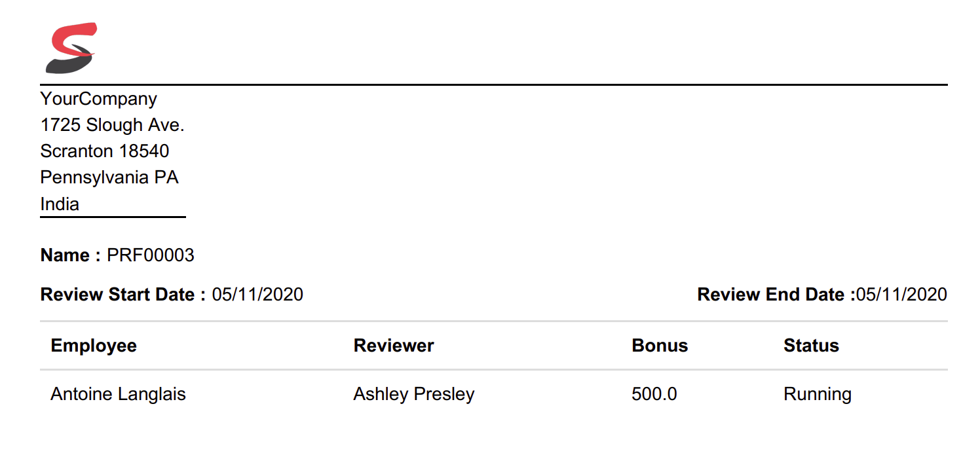980x459 pixels.
Task: Select reviewer Ashley Presley in the table
Action: 413,394
